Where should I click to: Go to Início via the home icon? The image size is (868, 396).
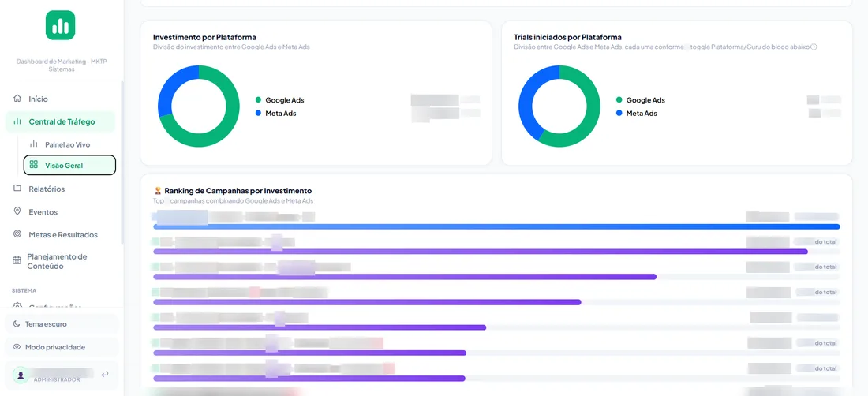[x=17, y=99]
